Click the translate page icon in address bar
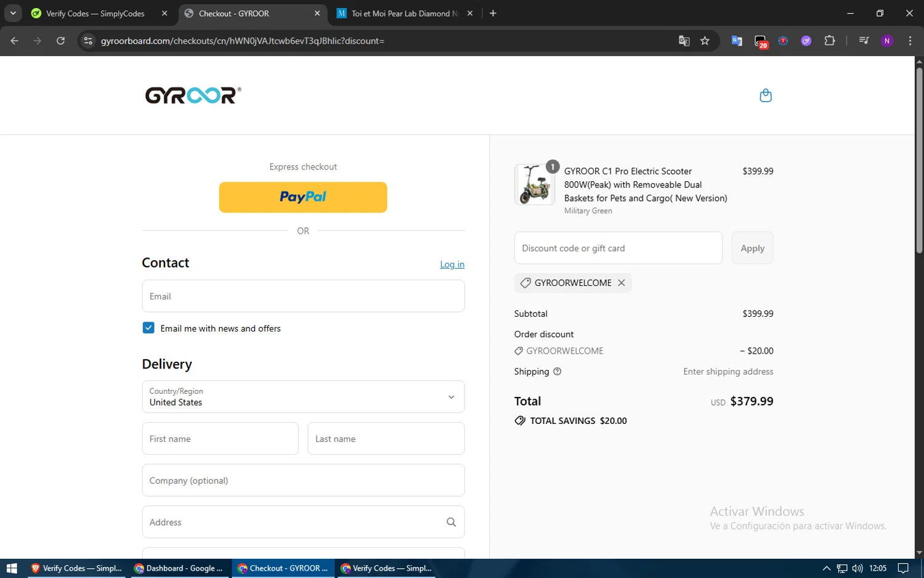Screen dimensions: 924x578 (684, 41)
